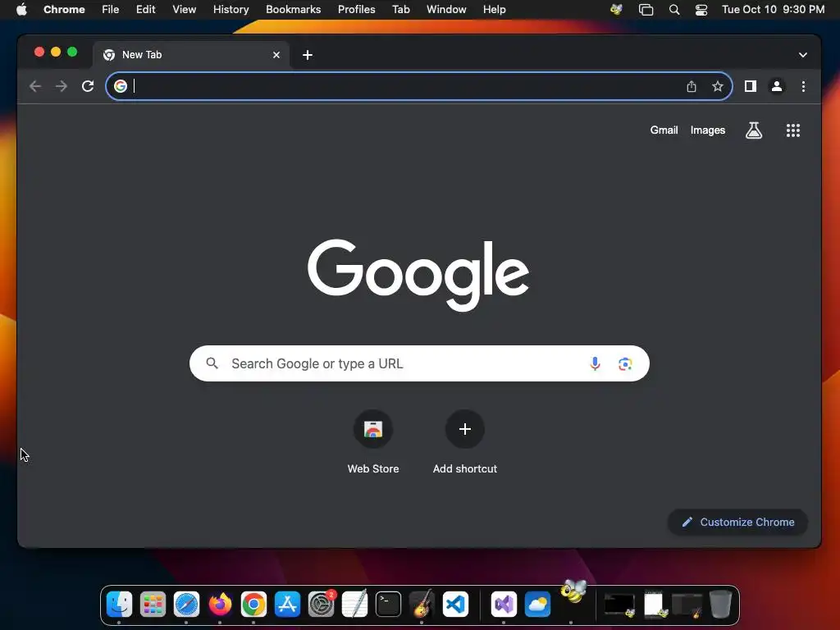Open Control Center
840x630 pixels.
[701, 10]
